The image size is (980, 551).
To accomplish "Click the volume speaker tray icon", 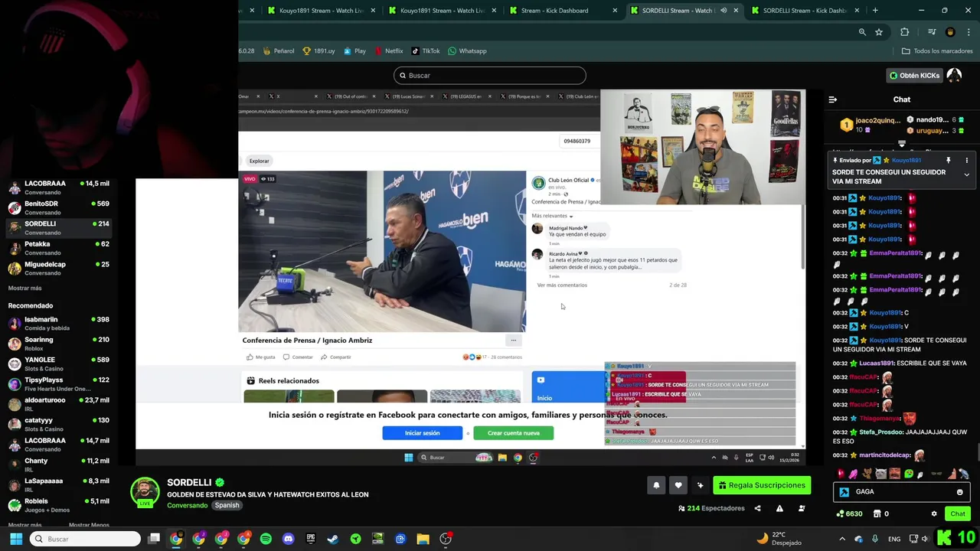I will 925,539.
